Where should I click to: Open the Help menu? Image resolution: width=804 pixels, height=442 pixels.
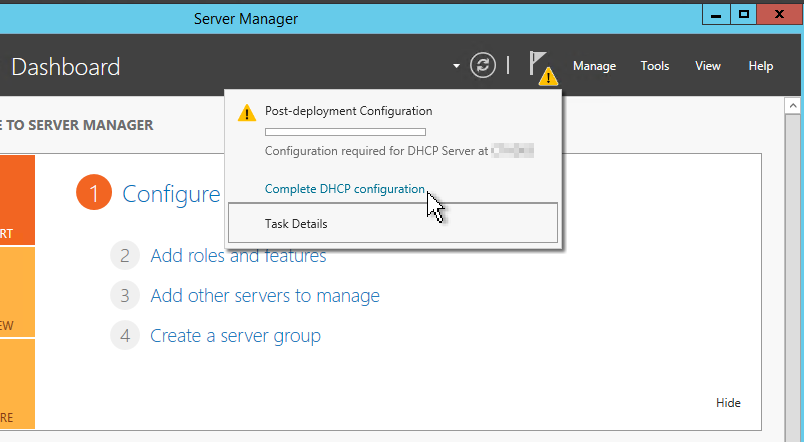click(x=760, y=66)
